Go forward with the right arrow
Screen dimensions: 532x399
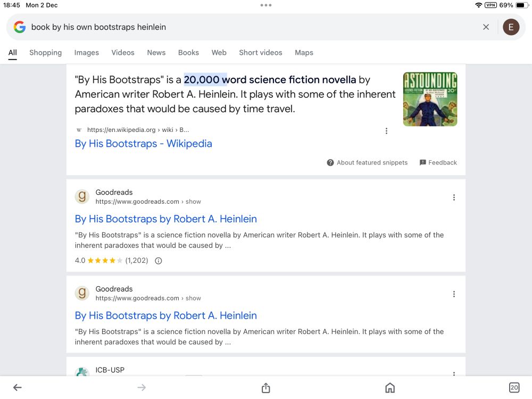(142, 387)
